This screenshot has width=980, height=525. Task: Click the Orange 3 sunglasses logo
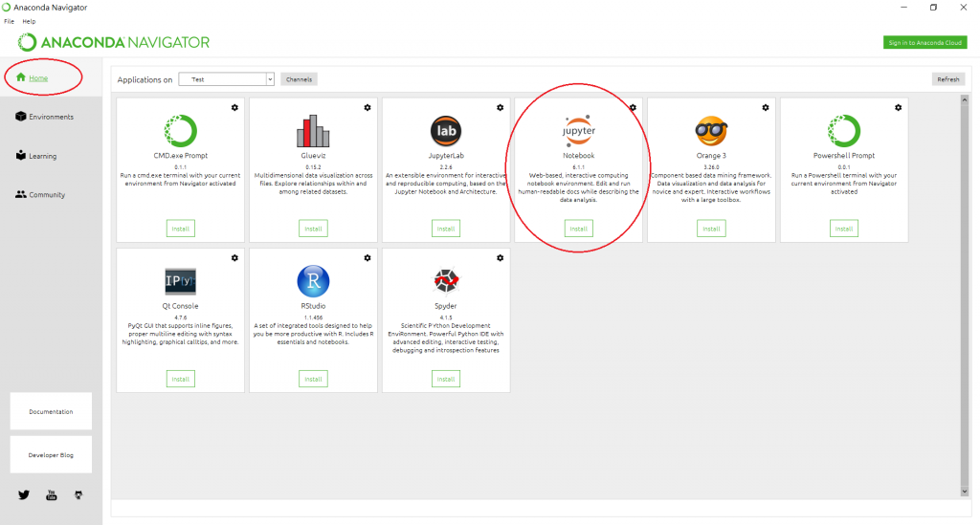point(711,130)
